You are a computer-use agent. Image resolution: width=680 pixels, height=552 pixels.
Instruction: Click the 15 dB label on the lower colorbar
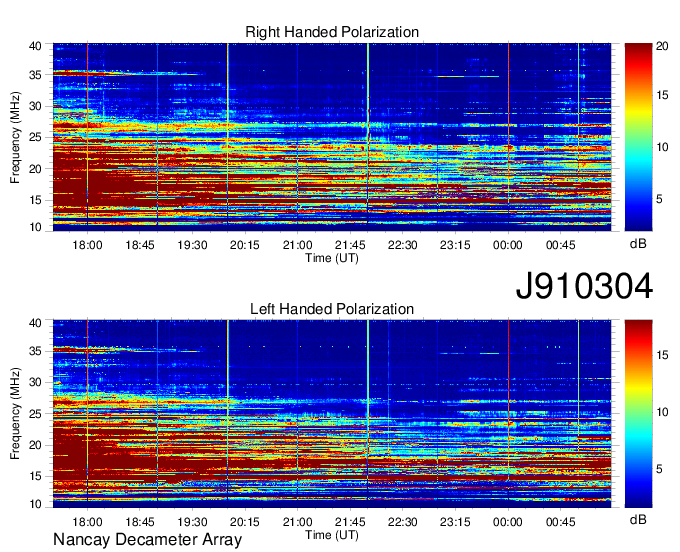[x=662, y=355]
